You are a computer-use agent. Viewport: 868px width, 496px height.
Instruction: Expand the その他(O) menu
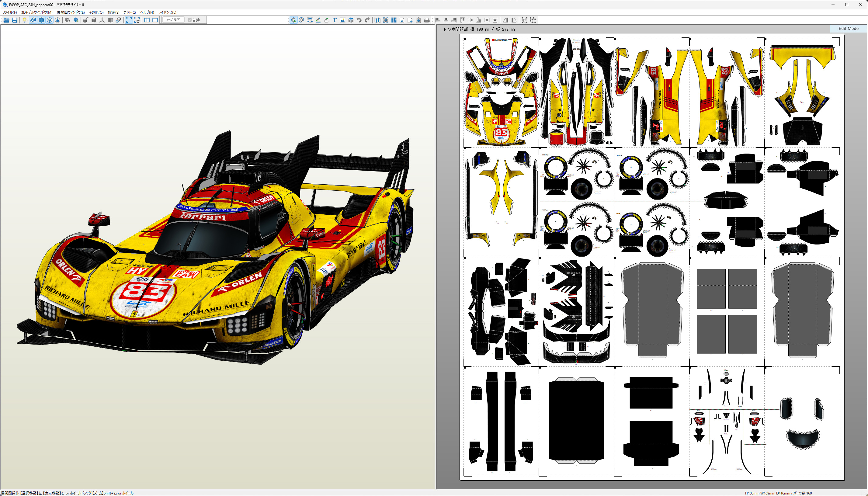pos(96,12)
